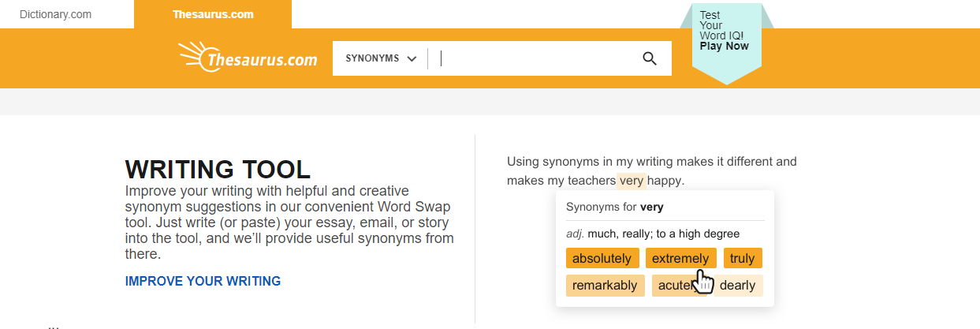Expand the SYNONYMS dropdown chevron

(x=412, y=58)
